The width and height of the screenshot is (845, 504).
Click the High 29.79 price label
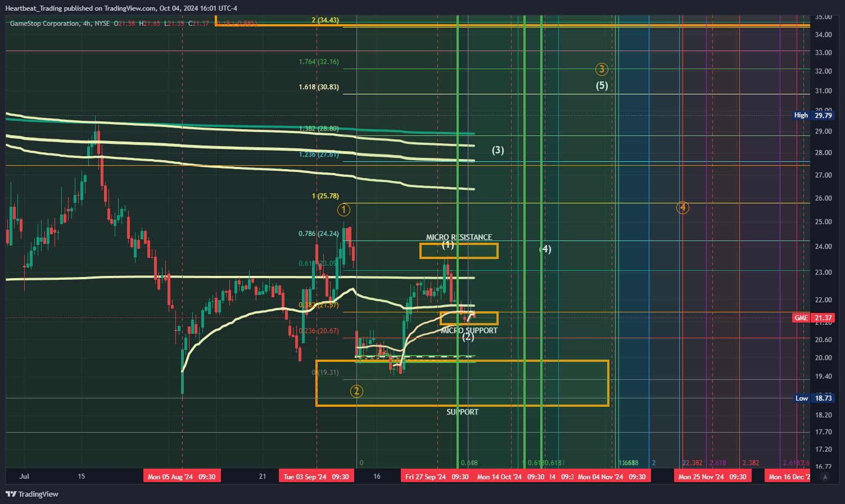click(813, 115)
